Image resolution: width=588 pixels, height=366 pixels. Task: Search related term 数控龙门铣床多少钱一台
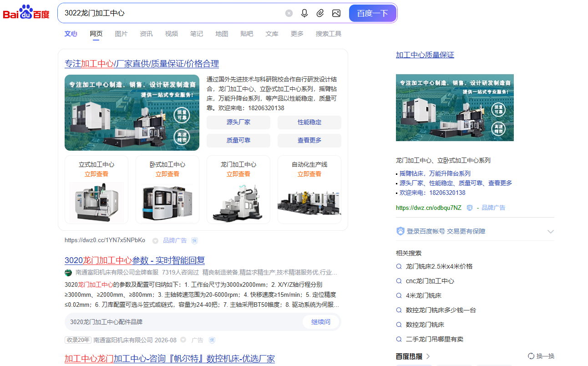[x=441, y=310]
